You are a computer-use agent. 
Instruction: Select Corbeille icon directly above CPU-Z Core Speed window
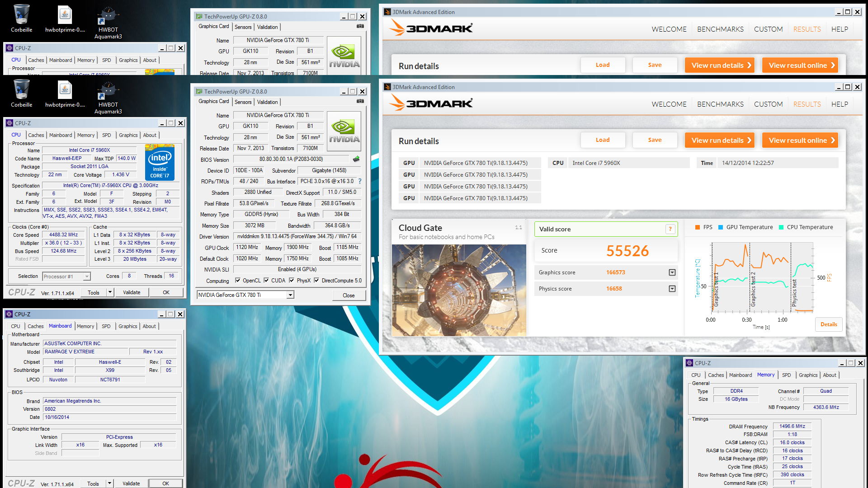coord(21,94)
